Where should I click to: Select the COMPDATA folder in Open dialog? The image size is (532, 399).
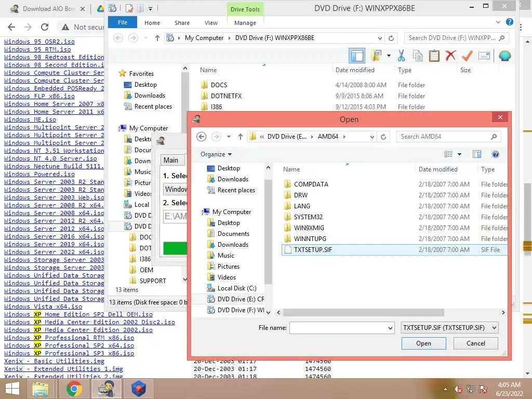(311, 184)
